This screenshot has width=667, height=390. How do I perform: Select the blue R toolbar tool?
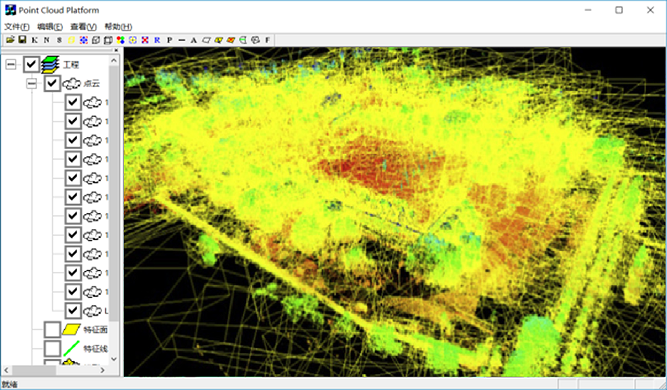[x=157, y=40]
